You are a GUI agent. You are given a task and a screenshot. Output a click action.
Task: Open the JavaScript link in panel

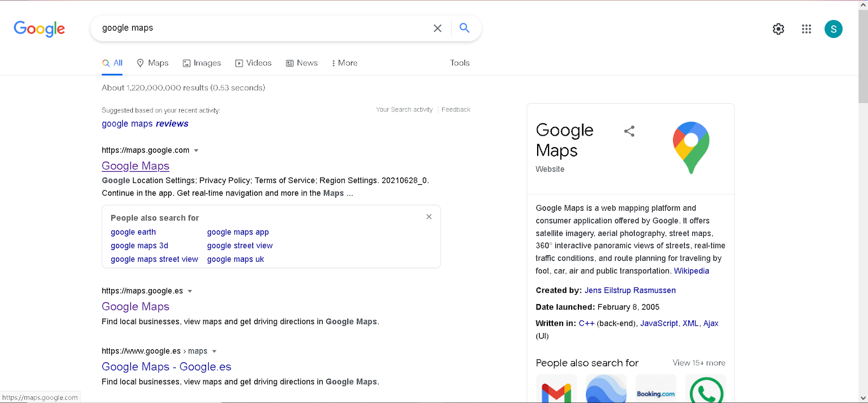click(659, 323)
